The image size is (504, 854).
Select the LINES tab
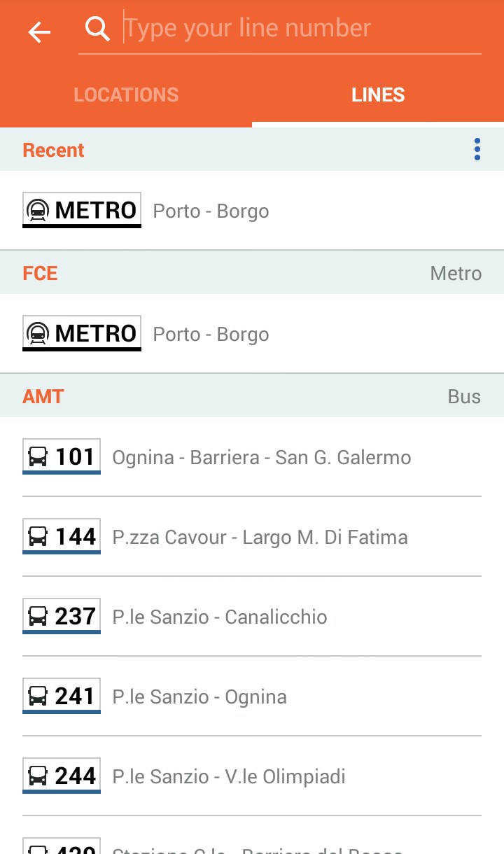point(378,95)
